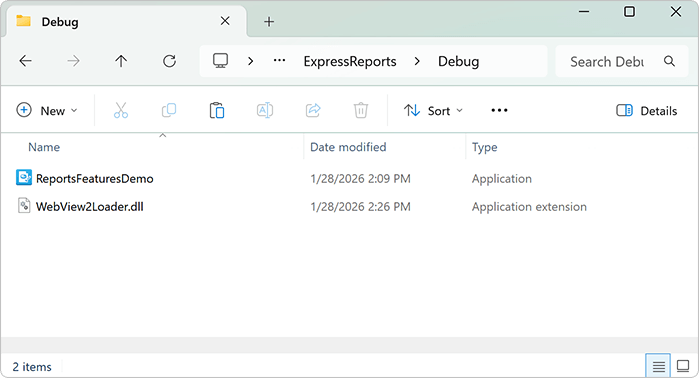
Task: Click the ReportsFeaturesDemo application icon
Action: 24,177
